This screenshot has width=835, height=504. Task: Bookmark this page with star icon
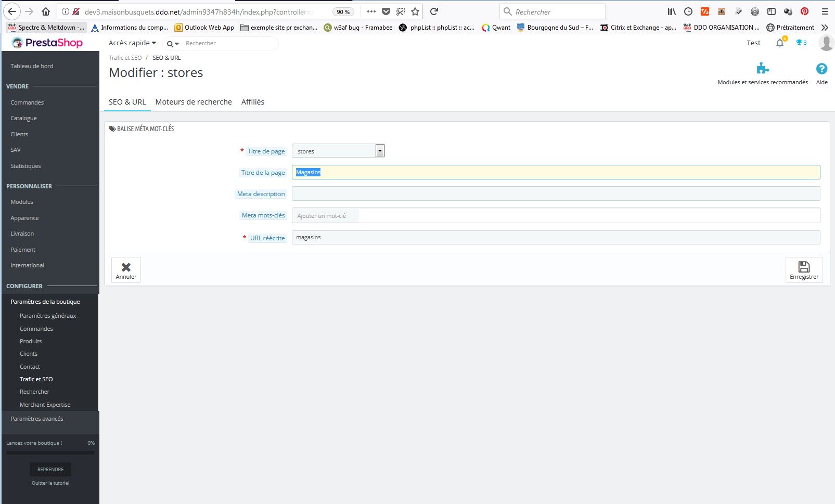(x=415, y=11)
